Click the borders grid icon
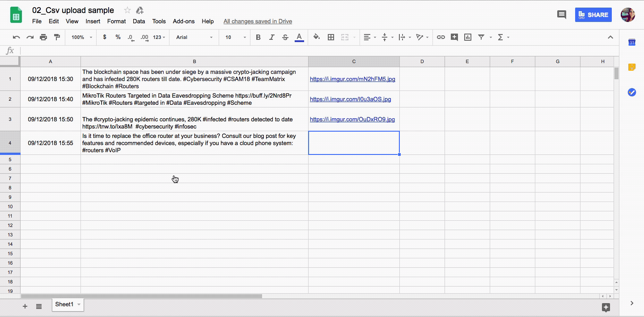Image resolution: width=644 pixels, height=317 pixels. coord(331,37)
